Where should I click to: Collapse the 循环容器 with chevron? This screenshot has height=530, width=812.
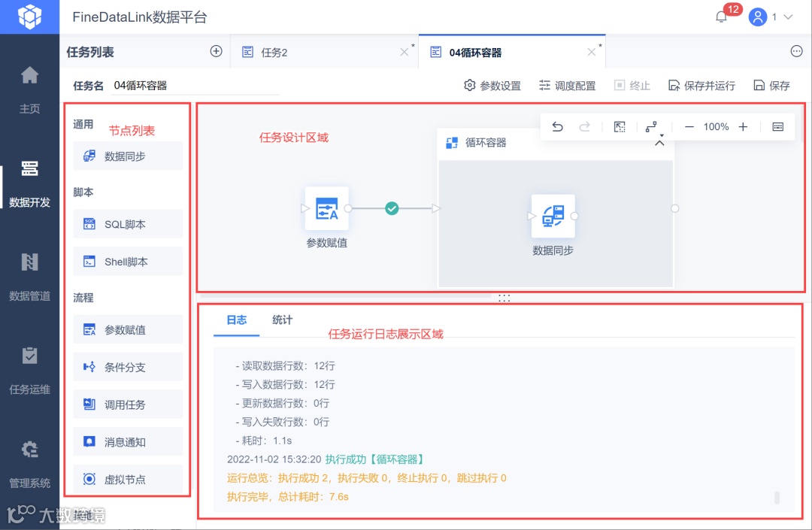point(659,143)
